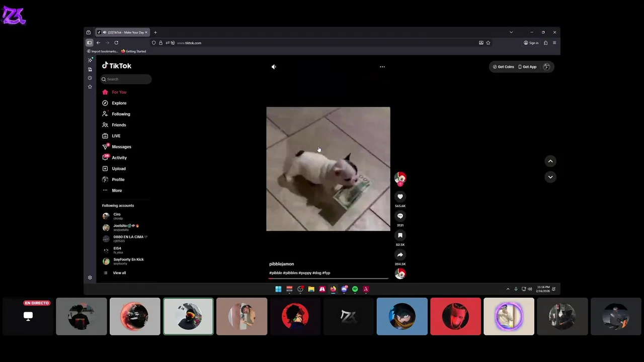The image size is (644, 362).
Task: Click the www.tiktok.com address bar
Action: click(x=322, y=43)
